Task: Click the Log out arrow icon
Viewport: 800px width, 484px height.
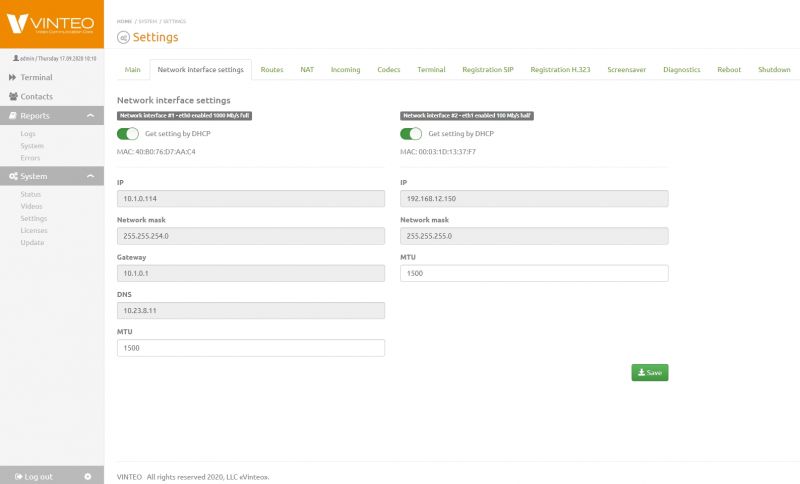Action: pyautogui.click(x=18, y=476)
